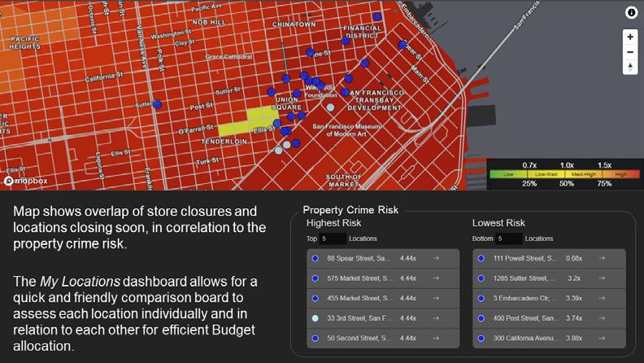Click blue dot beside 111 Powell Street
Viewport: 644px width, 363px height.
pyautogui.click(x=481, y=258)
